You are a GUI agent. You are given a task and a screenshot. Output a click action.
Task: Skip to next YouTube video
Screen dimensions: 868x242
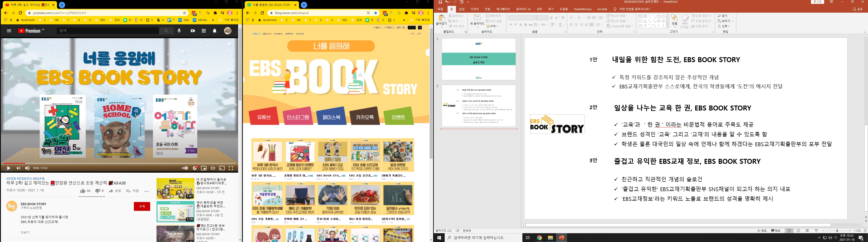click(x=18, y=168)
